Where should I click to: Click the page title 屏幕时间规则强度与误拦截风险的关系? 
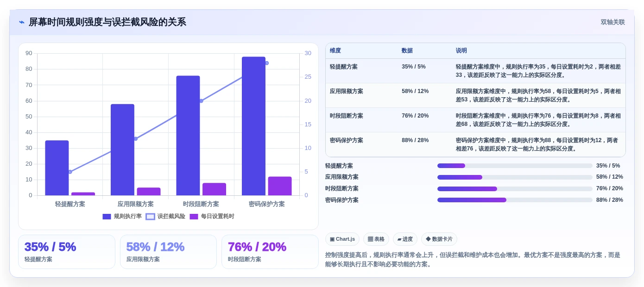(107, 22)
